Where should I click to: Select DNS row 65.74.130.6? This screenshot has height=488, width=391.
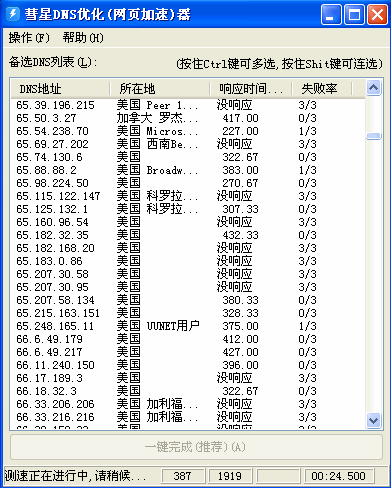coord(188,157)
